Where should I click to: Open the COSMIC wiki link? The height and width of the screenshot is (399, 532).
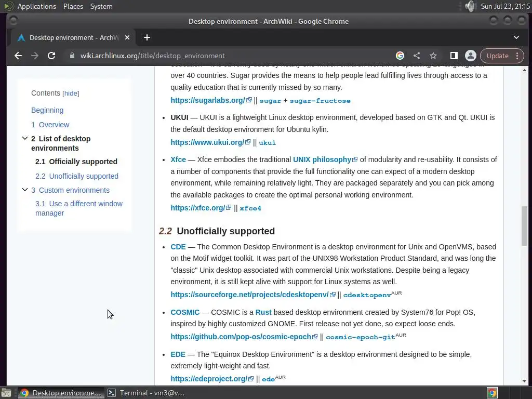pos(185,312)
